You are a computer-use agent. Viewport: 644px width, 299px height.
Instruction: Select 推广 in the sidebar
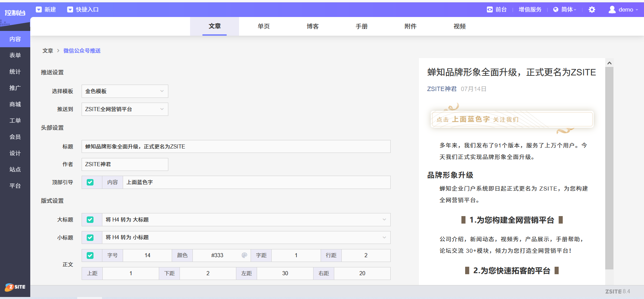[15, 88]
